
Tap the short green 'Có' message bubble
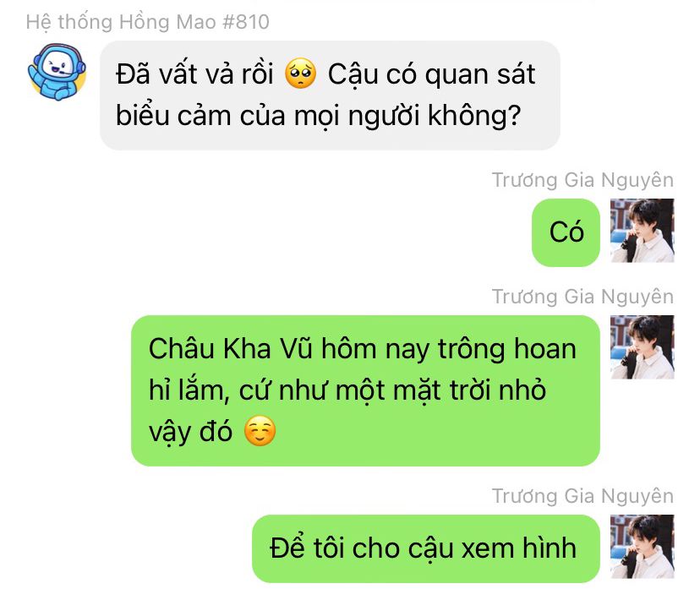[566, 232]
